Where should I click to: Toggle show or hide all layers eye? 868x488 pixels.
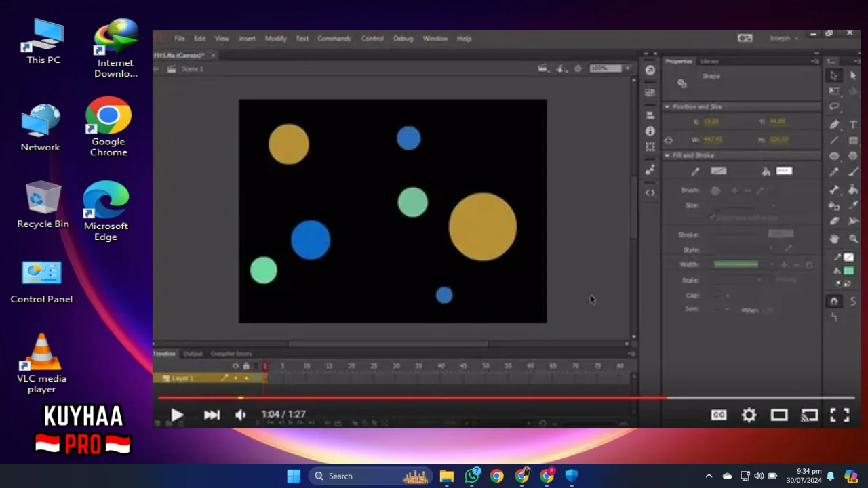pos(236,366)
